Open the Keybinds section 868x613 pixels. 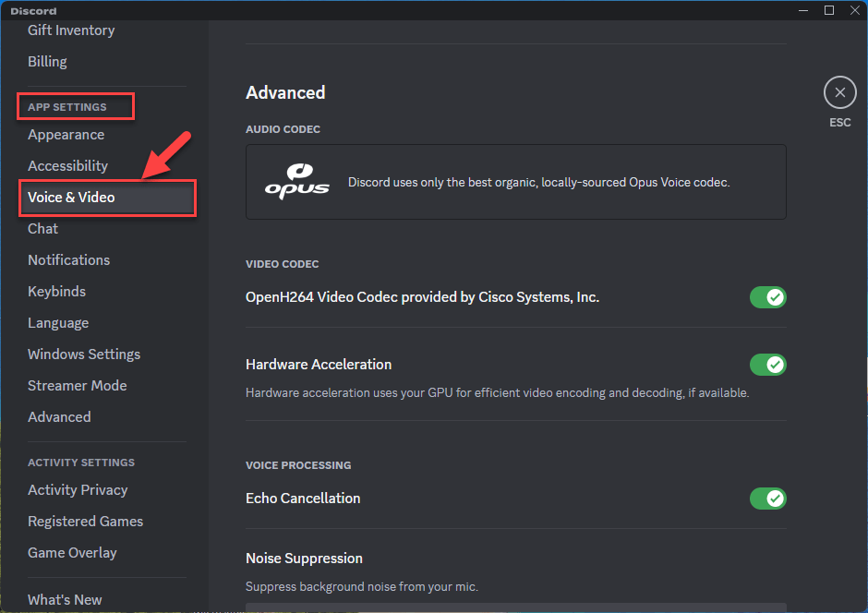[x=56, y=292]
